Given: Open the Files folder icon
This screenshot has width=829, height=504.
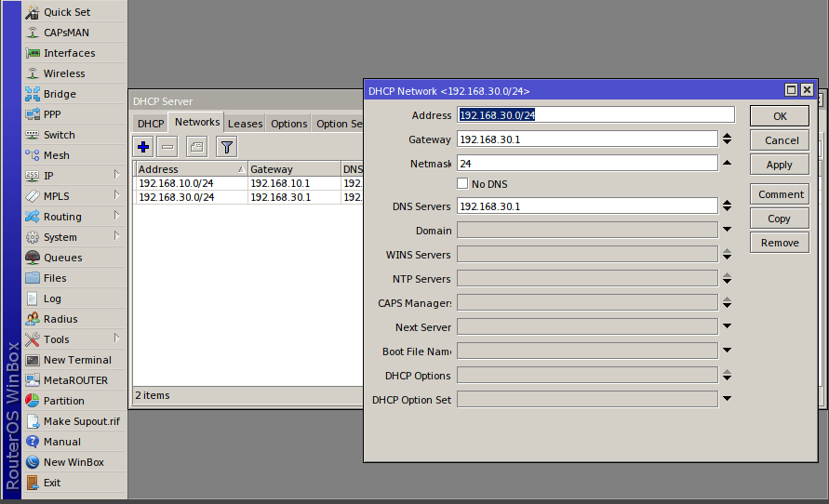Looking at the screenshot, I should coord(33,278).
